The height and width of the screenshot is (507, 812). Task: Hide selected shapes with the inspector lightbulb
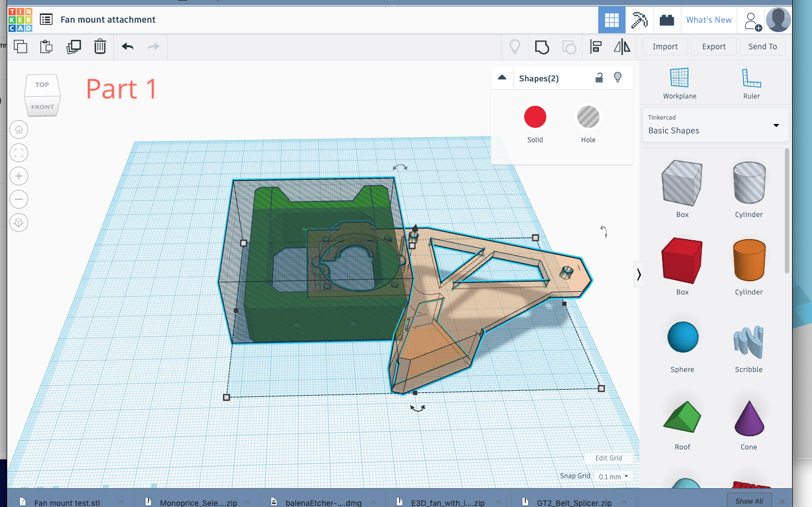point(618,77)
